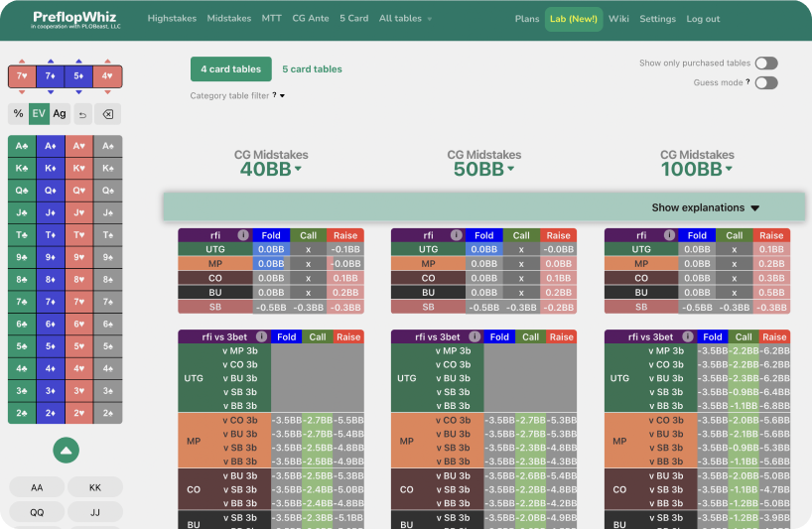Image resolution: width=812 pixels, height=529 pixels.
Task: Select the AA quick hand button
Action: pyautogui.click(x=37, y=487)
